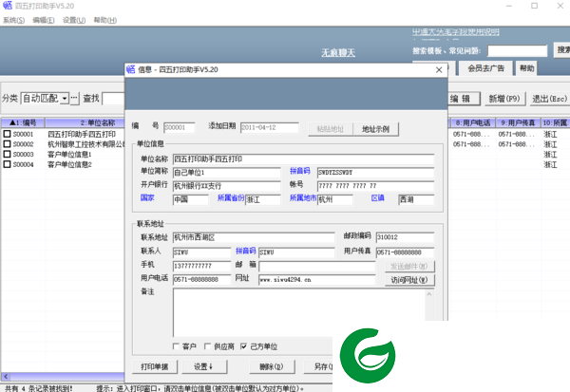Check the box for row S00002
This screenshot has height=392, width=570.
pyautogui.click(x=7, y=144)
